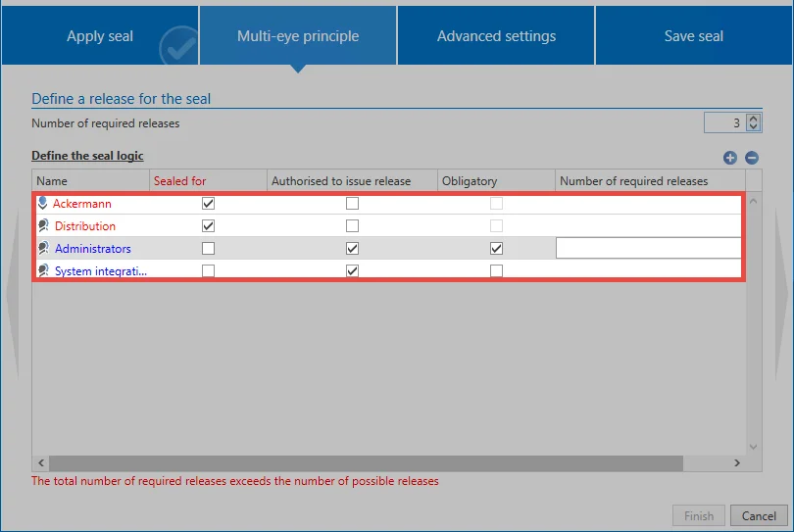Image resolution: width=794 pixels, height=532 pixels.
Task: Click the horizontal scrollbar right arrow
Action: click(737, 462)
